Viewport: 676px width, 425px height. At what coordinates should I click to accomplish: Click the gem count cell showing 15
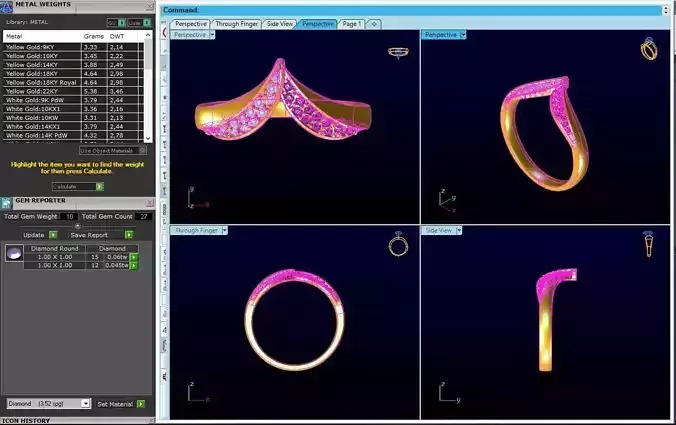(95, 257)
